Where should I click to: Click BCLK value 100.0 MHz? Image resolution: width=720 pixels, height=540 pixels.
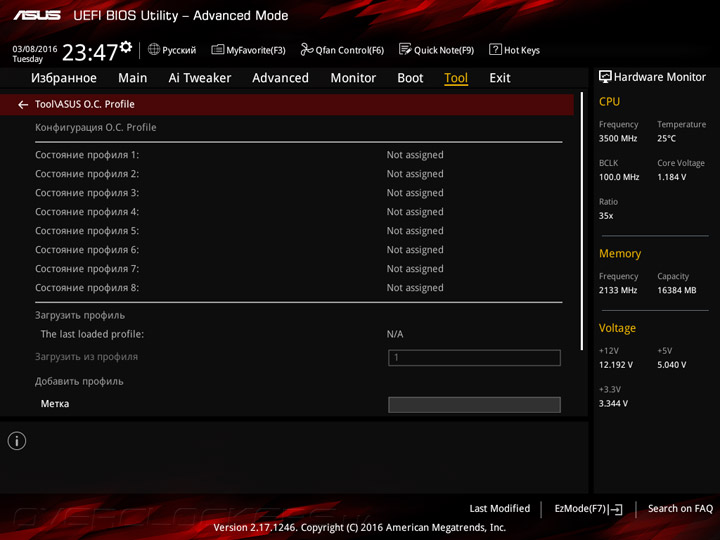tap(619, 177)
